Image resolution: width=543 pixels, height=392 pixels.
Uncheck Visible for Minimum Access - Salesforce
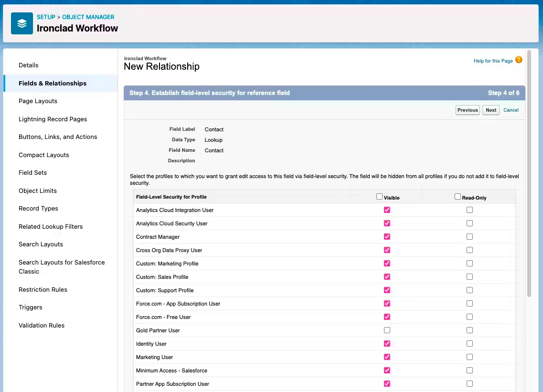387,370
